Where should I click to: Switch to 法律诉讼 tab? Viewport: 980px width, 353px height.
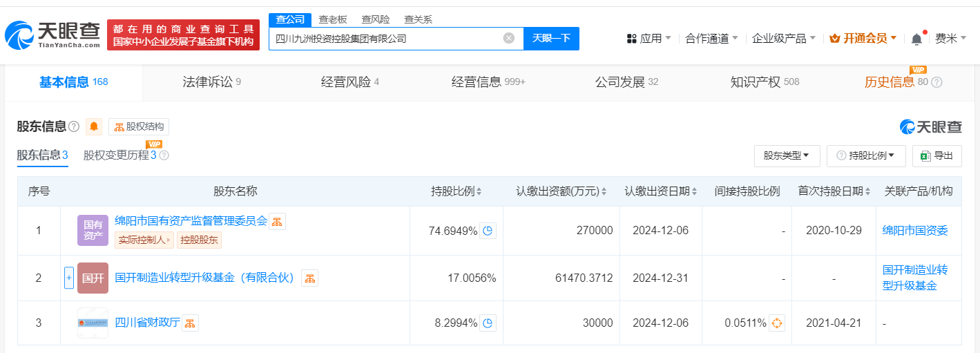coord(211,82)
